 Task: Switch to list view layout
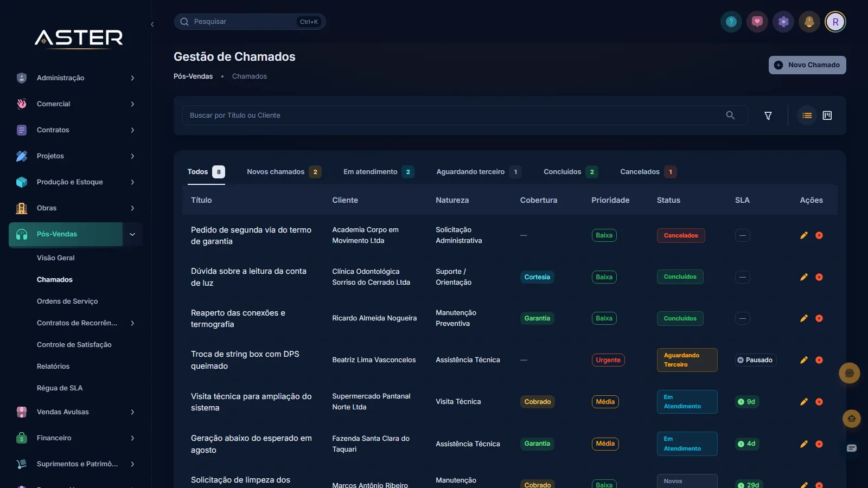pyautogui.click(x=807, y=115)
